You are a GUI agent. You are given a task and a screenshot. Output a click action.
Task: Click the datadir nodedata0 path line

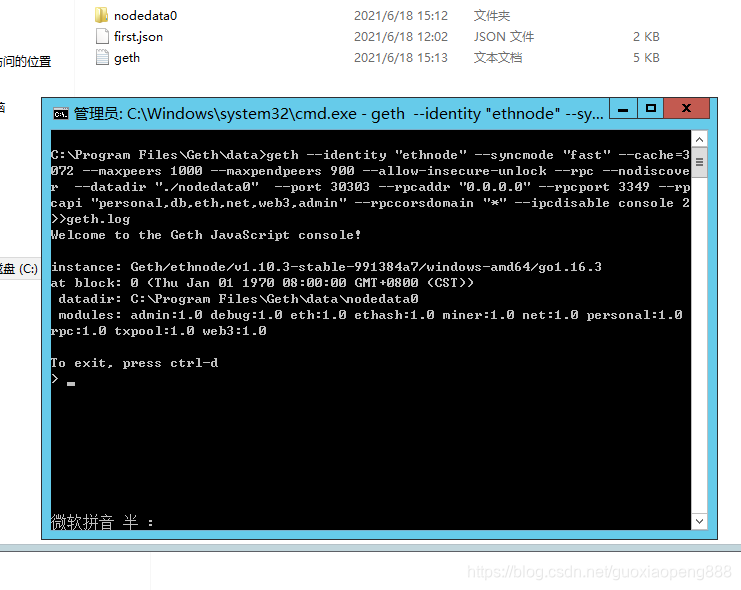pyautogui.click(x=238, y=299)
